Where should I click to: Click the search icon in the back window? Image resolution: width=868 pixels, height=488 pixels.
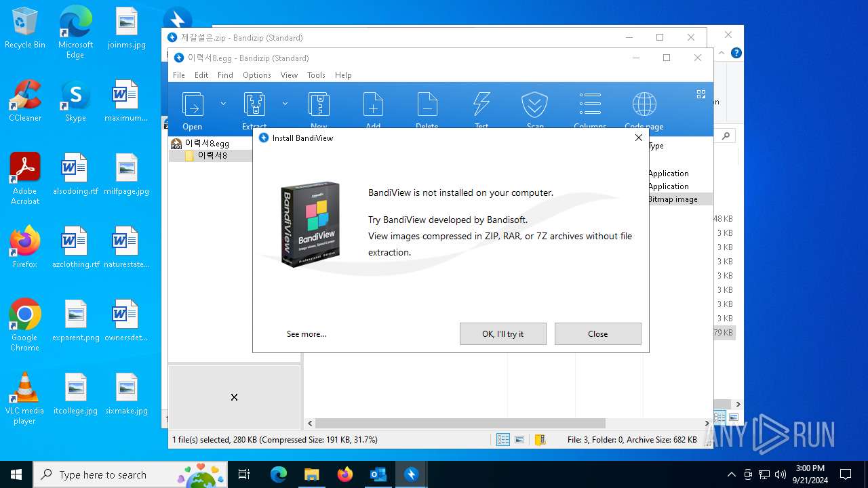click(726, 136)
